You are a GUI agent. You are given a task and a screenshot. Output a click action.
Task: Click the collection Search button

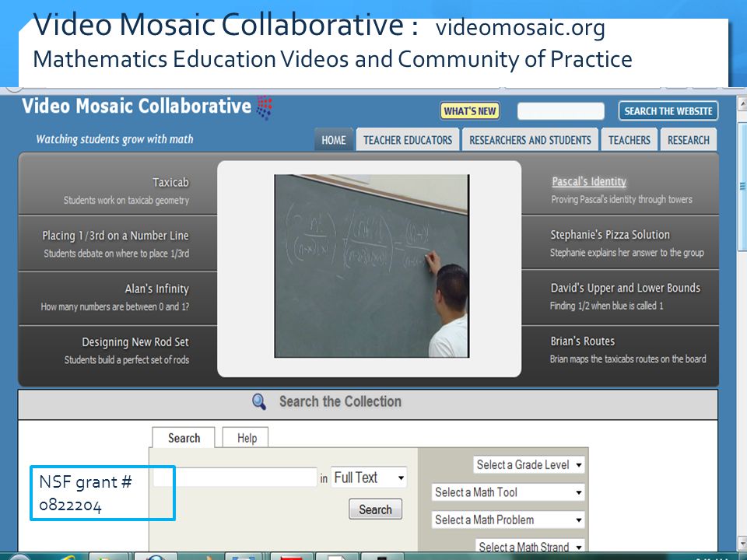coord(375,509)
